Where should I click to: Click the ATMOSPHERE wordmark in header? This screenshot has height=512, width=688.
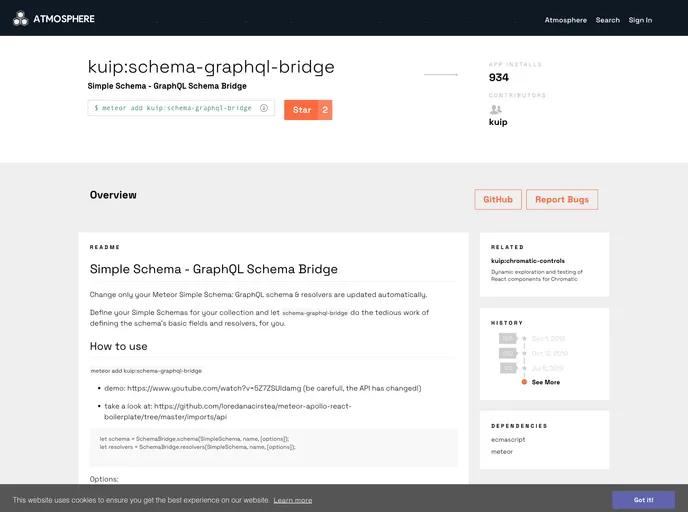64,19
